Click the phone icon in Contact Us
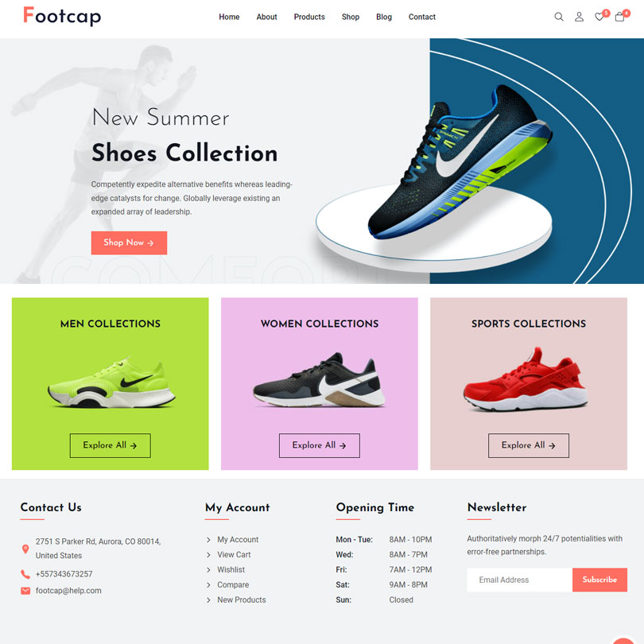Viewport: 644px width, 644px height. (x=25, y=574)
